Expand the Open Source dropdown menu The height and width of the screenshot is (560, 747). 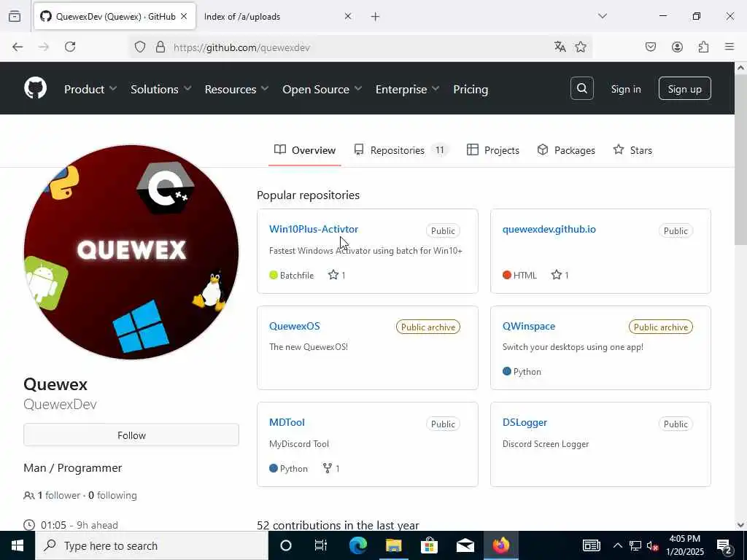[322, 89]
